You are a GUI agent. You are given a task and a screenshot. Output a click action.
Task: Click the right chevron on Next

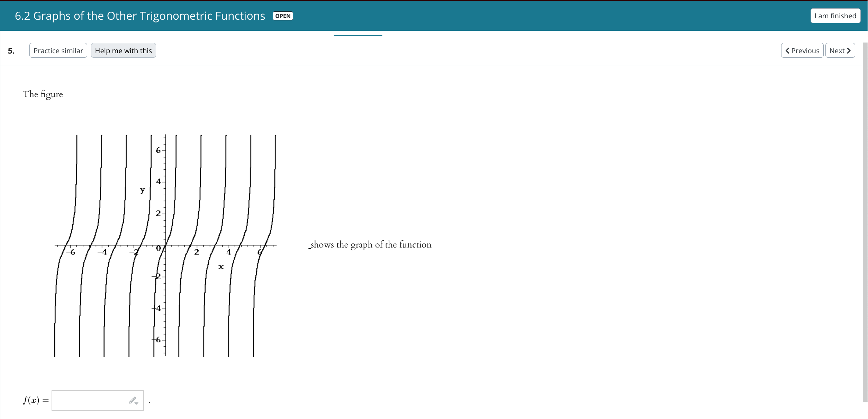(849, 51)
